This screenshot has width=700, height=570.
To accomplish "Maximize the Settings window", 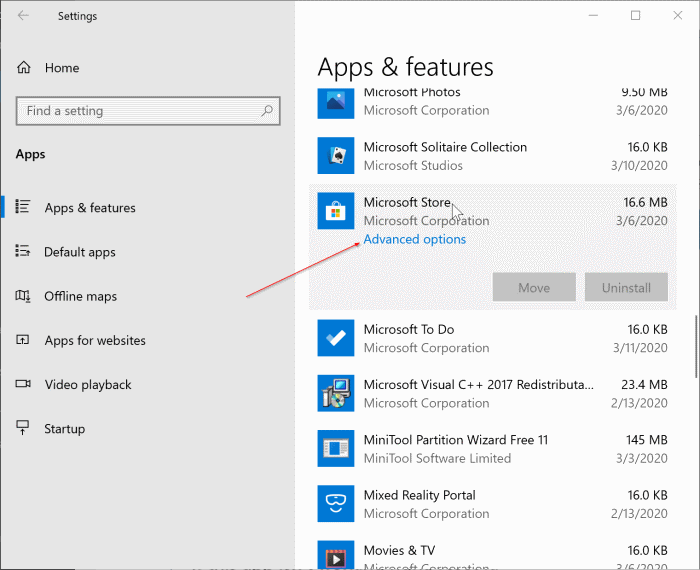I will point(635,16).
